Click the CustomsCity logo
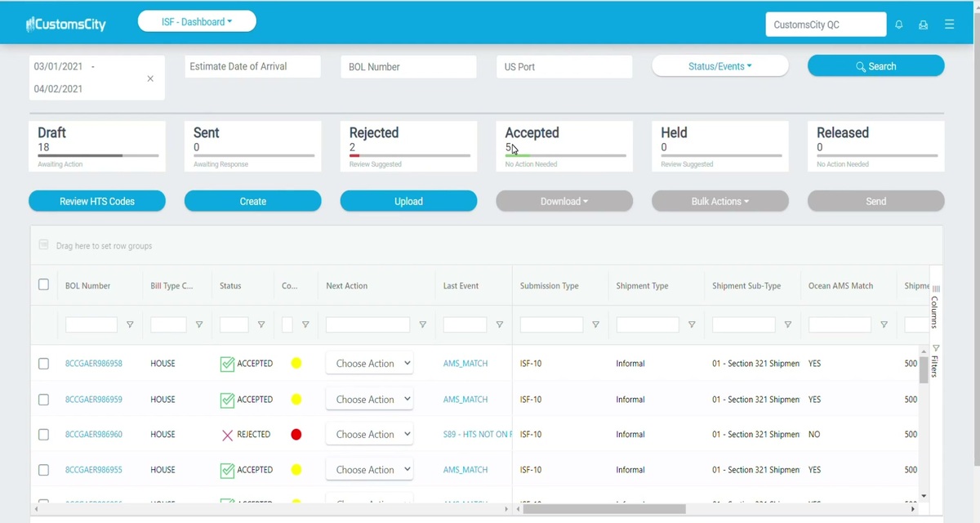The image size is (980, 523). tap(66, 25)
